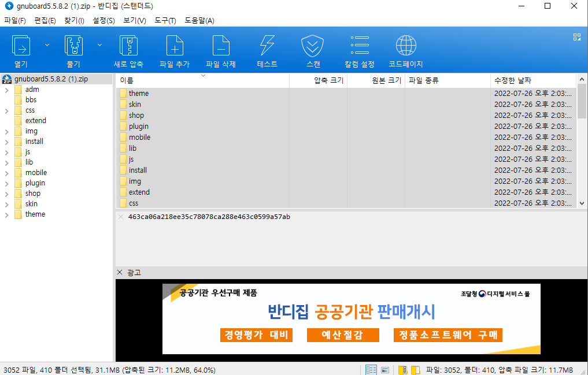Select the shop row in file list
Image resolution: width=588 pixels, height=375 pixels.
[346, 116]
